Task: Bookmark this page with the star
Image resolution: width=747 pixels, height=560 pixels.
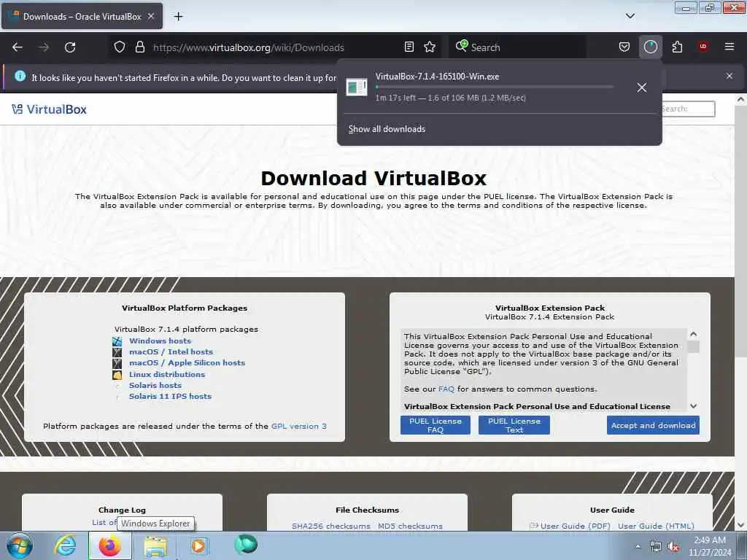Action: pos(430,47)
